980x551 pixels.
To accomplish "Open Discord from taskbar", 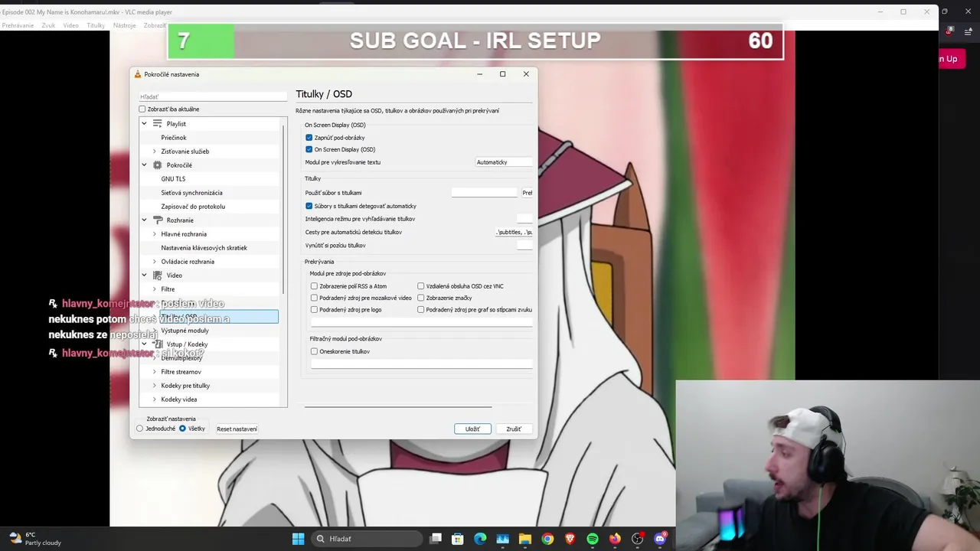I will tap(660, 539).
